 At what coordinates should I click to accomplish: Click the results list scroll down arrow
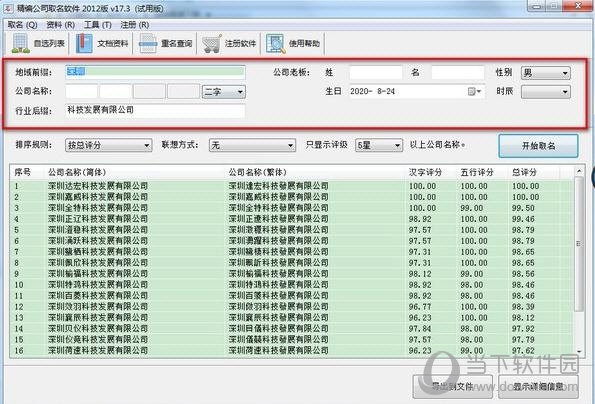point(579,352)
